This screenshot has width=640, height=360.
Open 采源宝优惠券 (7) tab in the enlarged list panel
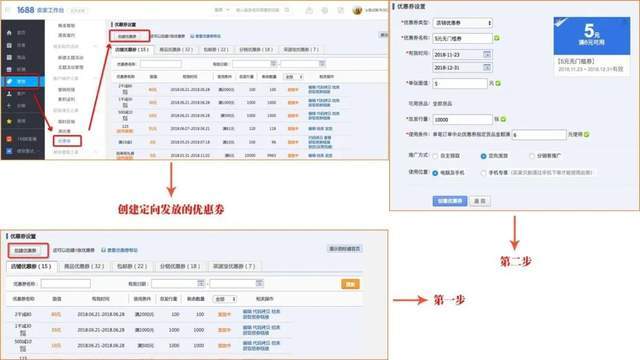pos(234,266)
